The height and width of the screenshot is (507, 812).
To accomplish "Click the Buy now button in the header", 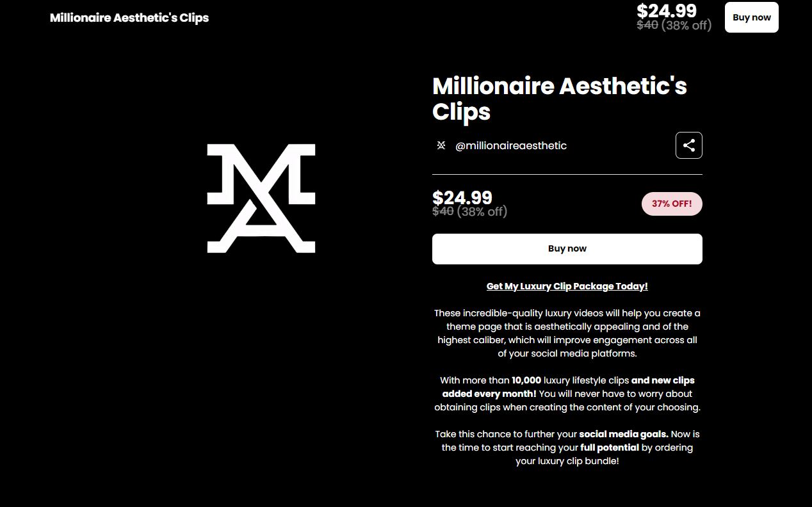I will point(751,17).
